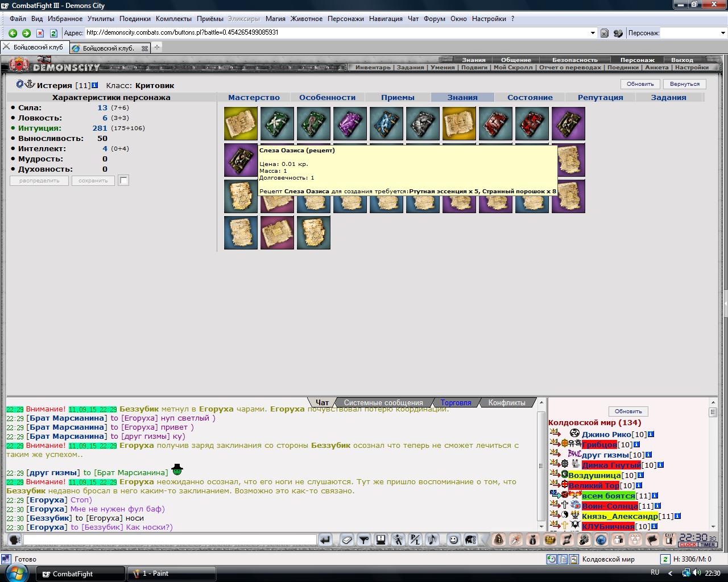This screenshot has width=728, height=582.
Task: Click the smiley emoticons icon
Action: tap(453, 539)
